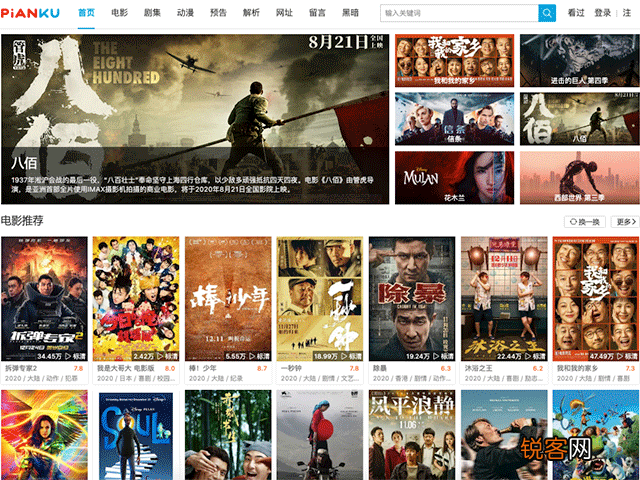Open the 花木兰 Mulan side banner

(454, 178)
